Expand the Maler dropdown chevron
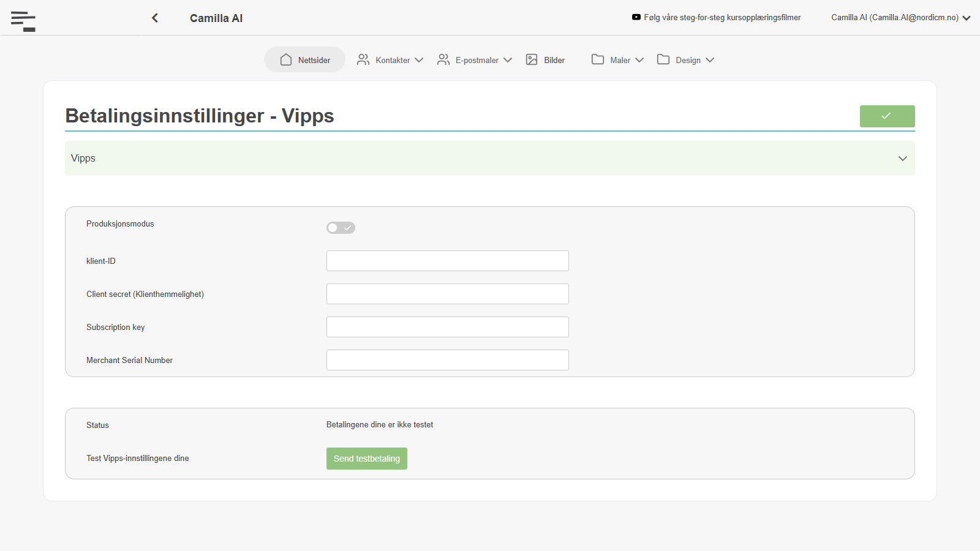 pos(639,60)
